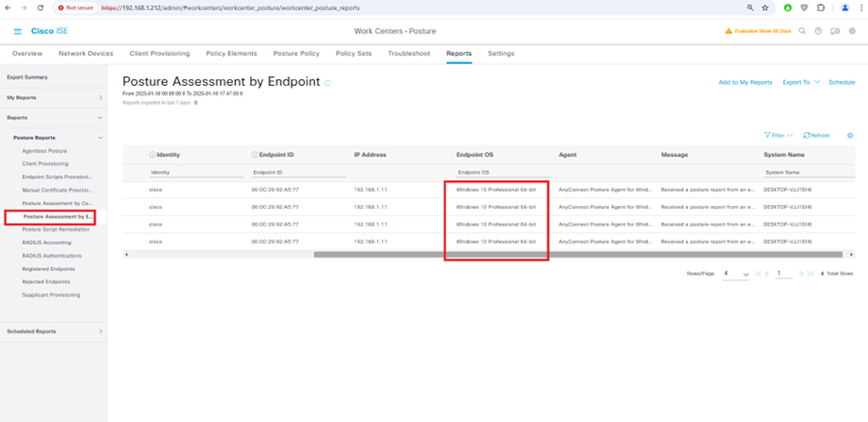Click the gray shield extension icon
868x422 pixels.
[805, 8]
